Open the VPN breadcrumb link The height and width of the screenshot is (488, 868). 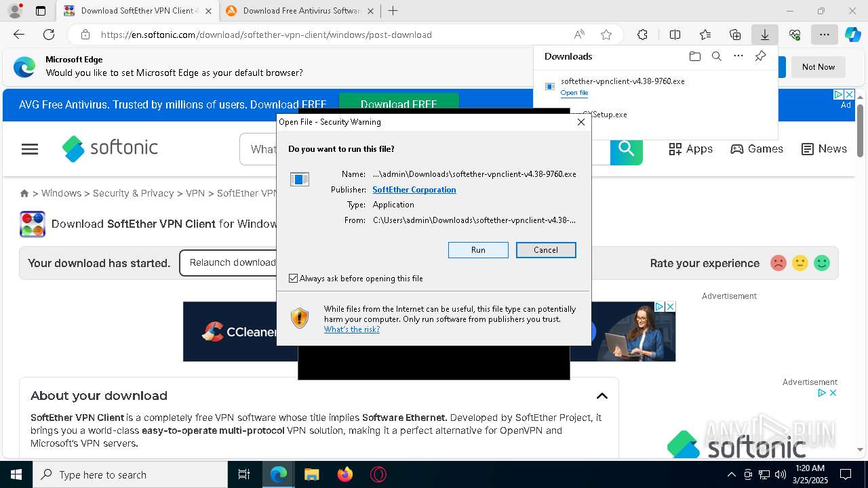(195, 193)
